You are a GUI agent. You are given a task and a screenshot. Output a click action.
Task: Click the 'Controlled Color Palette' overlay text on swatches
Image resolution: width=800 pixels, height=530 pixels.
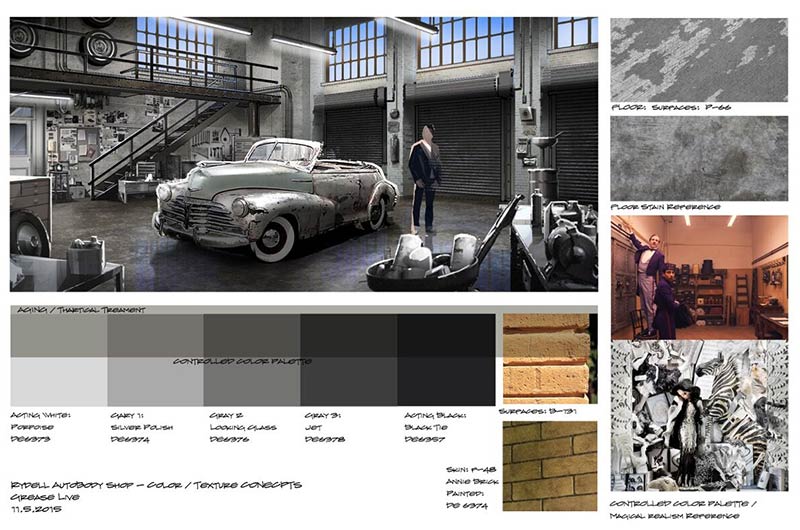(242, 362)
